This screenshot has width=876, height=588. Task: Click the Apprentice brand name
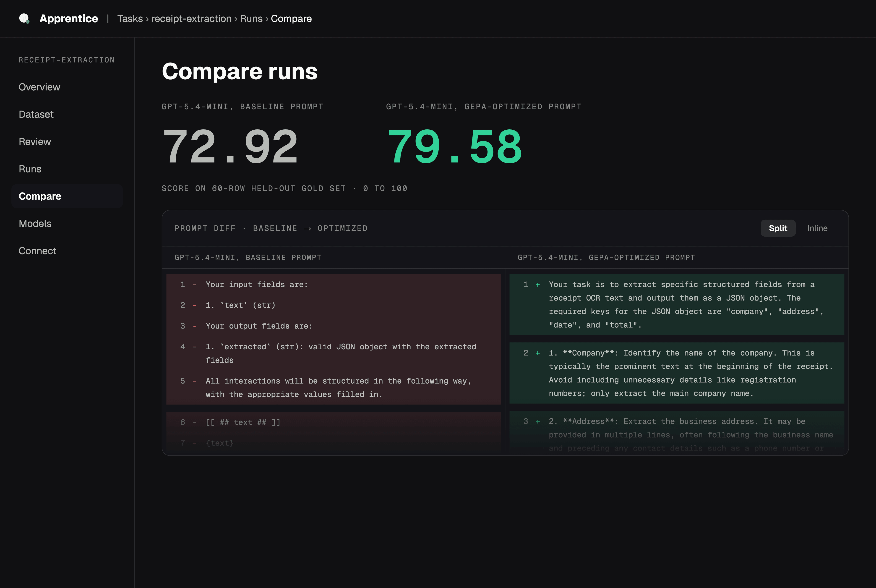[69, 18]
